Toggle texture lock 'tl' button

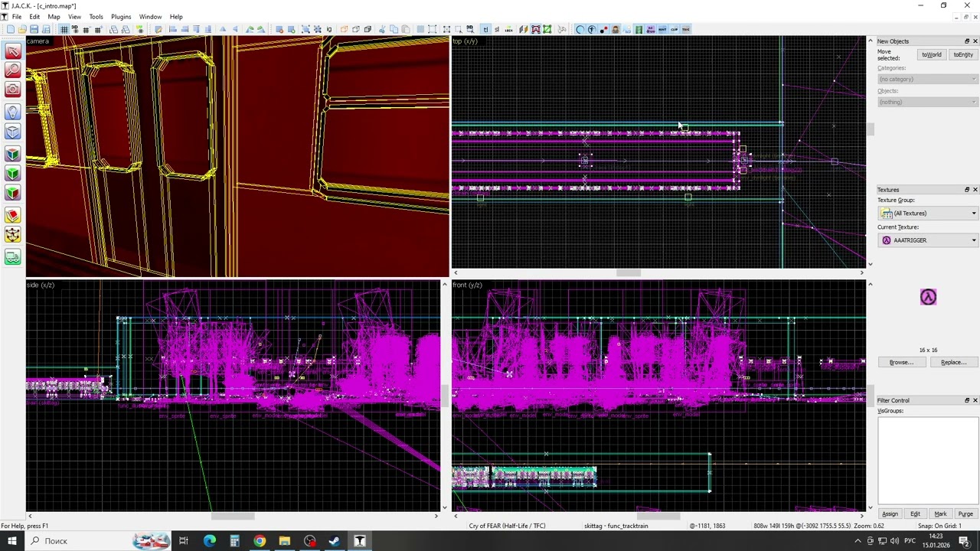tap(486, 29)
